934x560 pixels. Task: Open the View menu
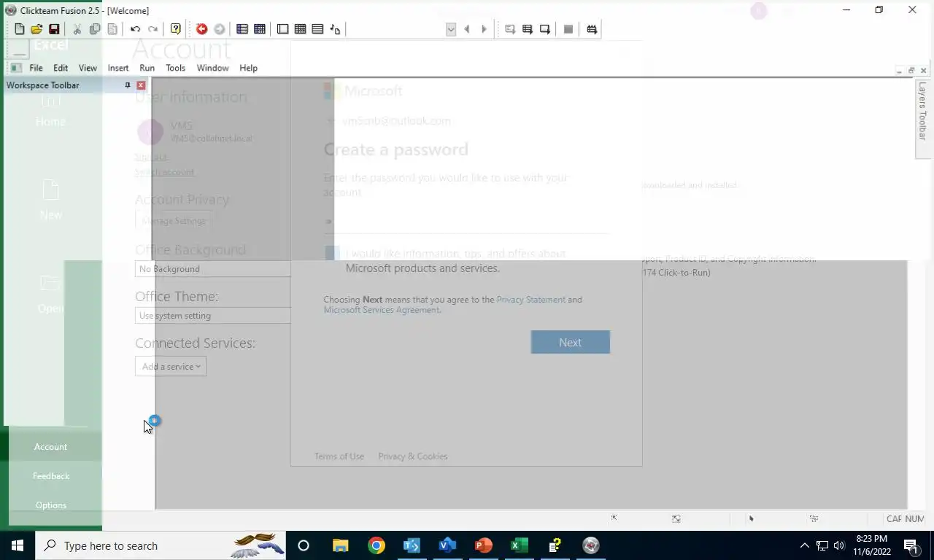pos(88,68)
